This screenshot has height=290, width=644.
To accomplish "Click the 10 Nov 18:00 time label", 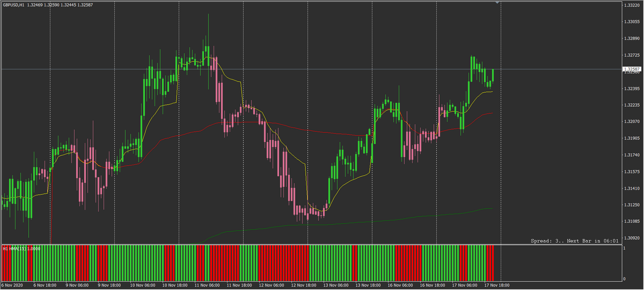I will tap(175, 286).
